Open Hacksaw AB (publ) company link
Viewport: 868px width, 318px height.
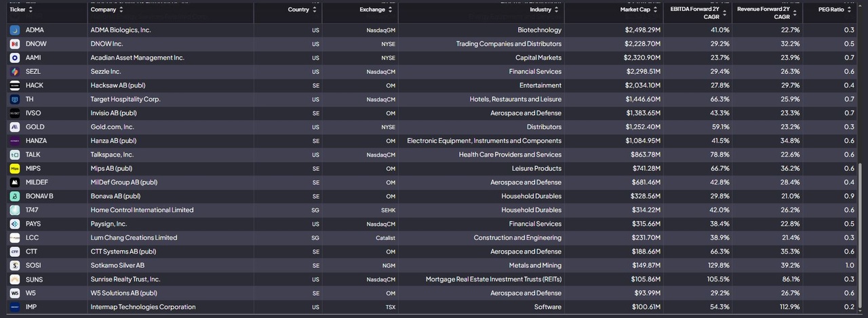click(118, 85)
